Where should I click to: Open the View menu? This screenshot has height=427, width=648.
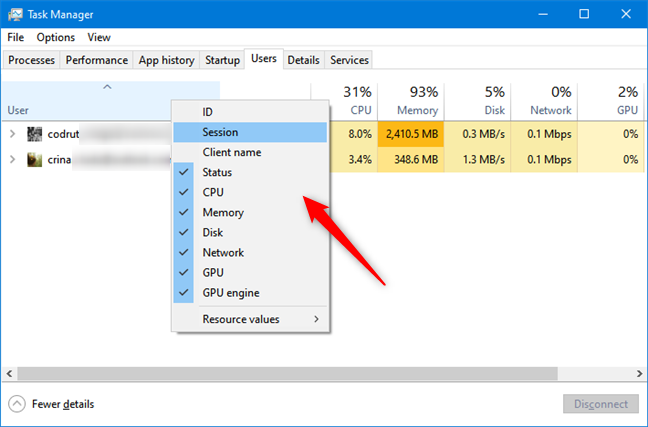pos(99,37)
